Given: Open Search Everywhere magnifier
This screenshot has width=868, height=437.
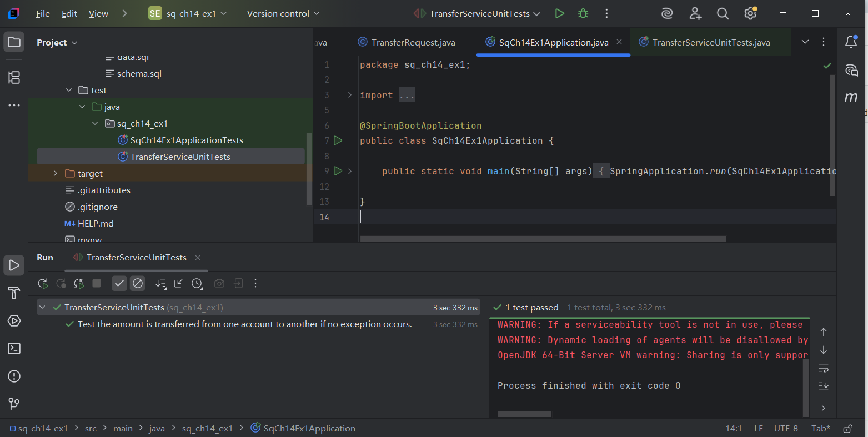Looking at the screenshot, I should point(723,13).
